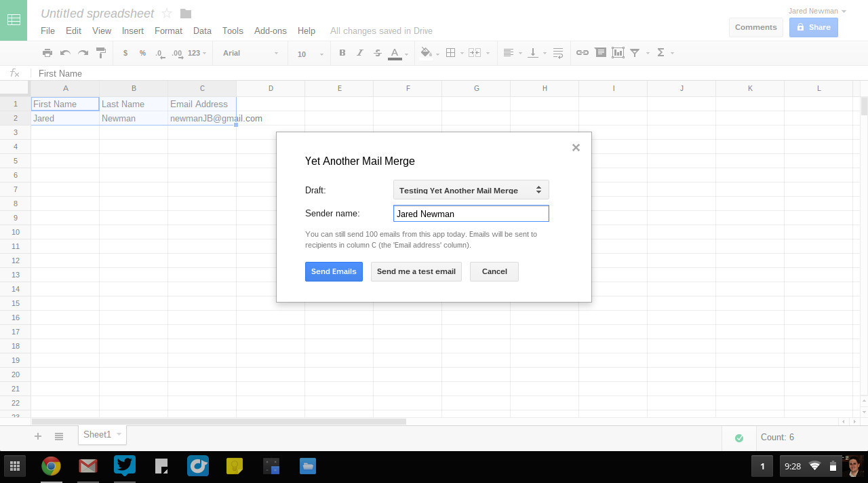Viewport: 868px width, 483px height.
Task: Open the font size 10 dropdown
Action: click(310, 54)
